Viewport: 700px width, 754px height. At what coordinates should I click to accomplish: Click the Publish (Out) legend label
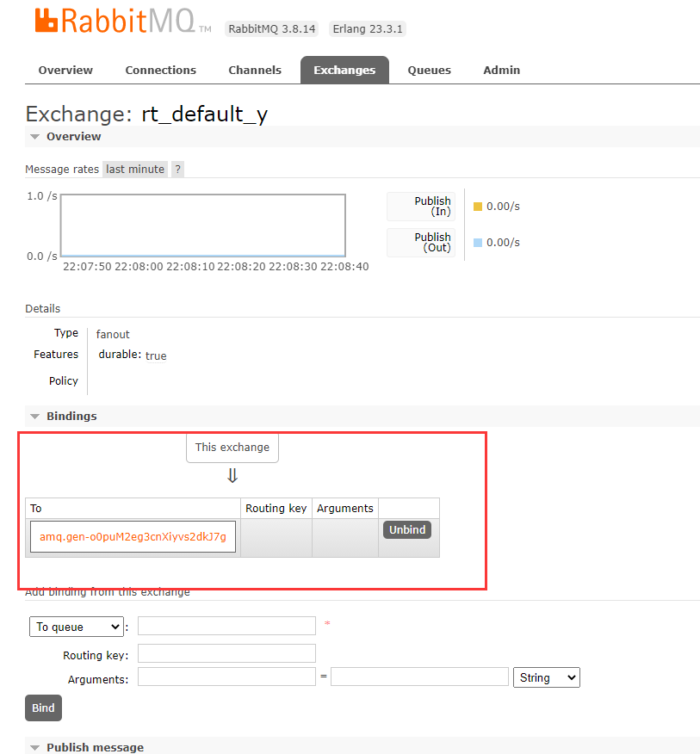pos(421,243)
